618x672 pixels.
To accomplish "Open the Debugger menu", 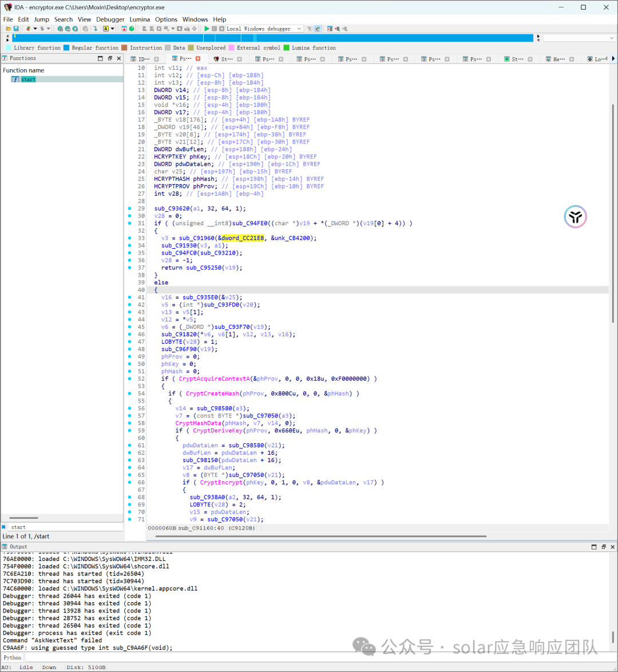I will pyautogui.click(x=110, y=19).
